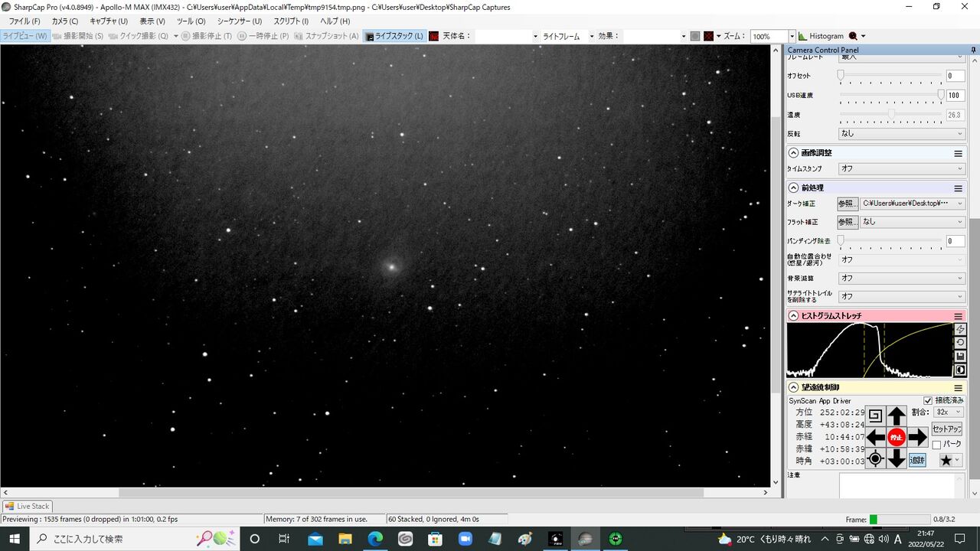Image resolution: width=980 pixels, height=551 pixels.
Task: Open the キャプチャ (U) menu
Action: (109, 21)
